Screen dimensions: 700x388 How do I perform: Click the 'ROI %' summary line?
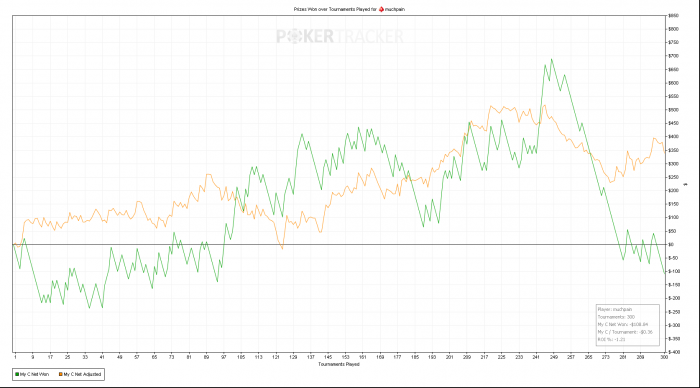pos(611,339)
